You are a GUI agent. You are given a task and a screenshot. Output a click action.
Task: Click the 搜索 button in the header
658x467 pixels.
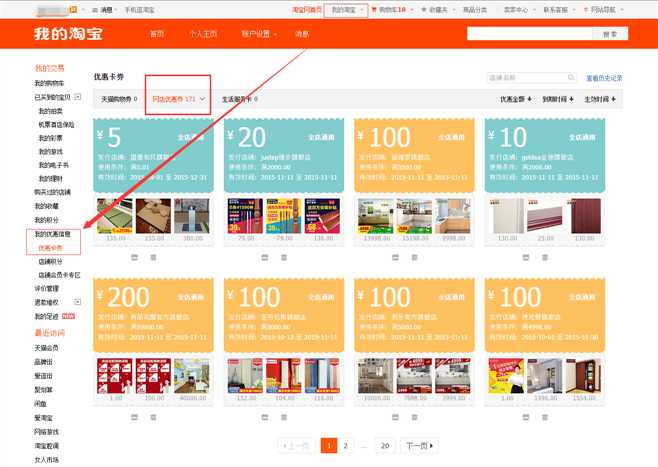[x=610, y=34]
